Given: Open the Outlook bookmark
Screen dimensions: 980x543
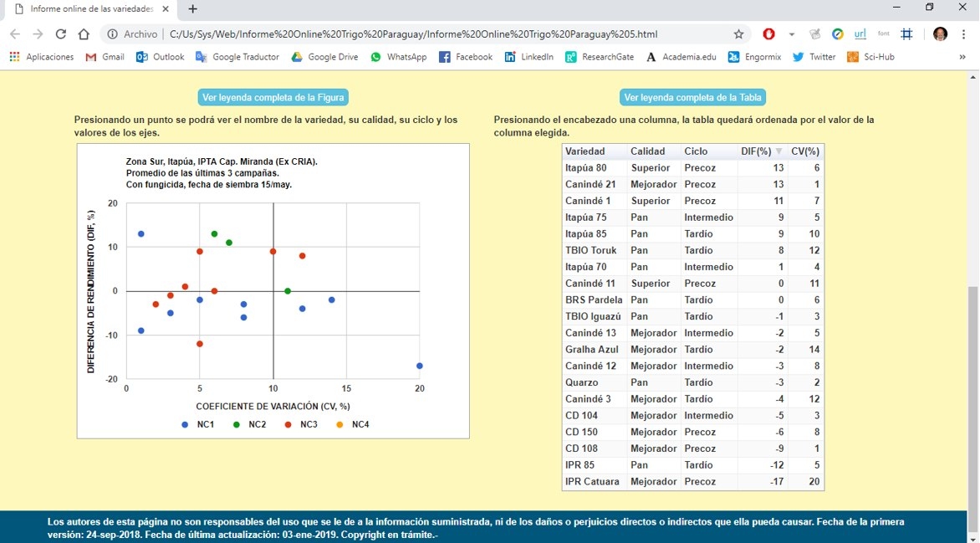Looking at the screenshot, I should click(x=161, y=57).
